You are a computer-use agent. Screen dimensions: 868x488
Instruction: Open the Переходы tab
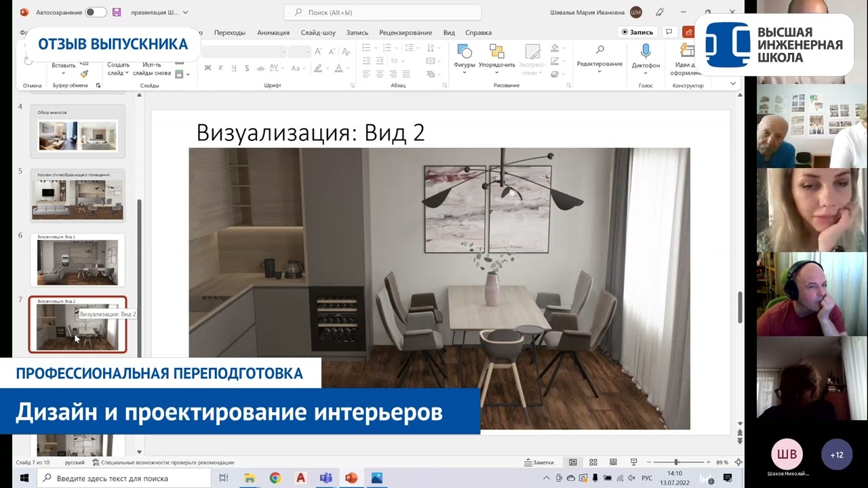[229, 33]
